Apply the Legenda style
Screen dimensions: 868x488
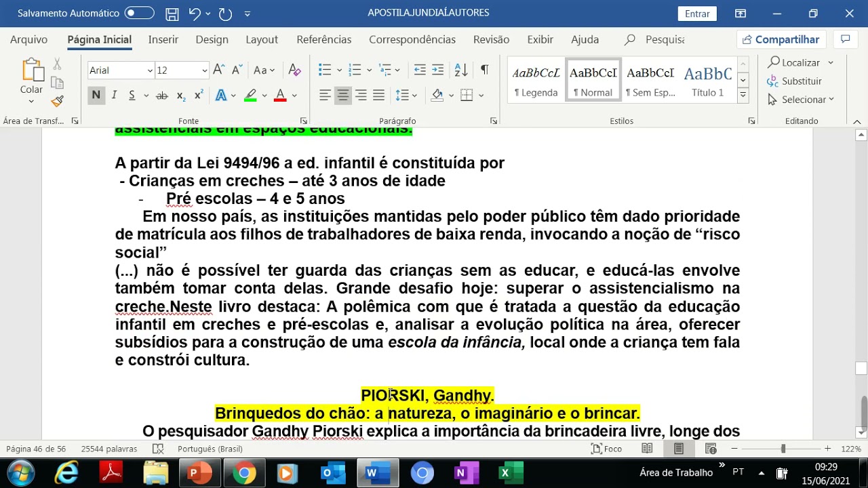[x=536, y=80]
